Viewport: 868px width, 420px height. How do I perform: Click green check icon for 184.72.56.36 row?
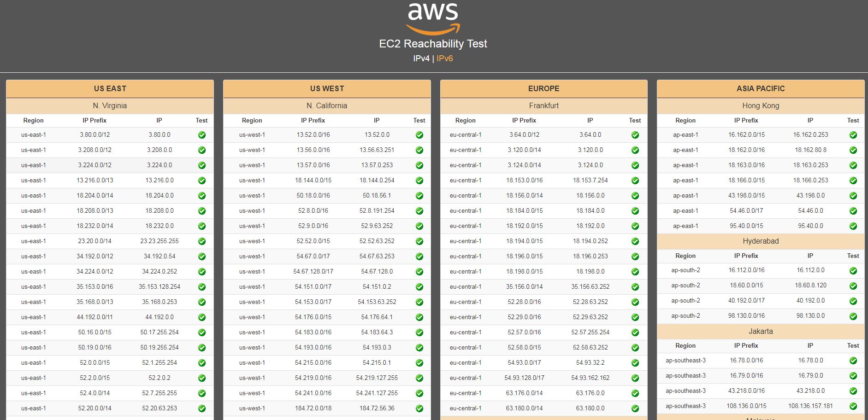pos(419,408)
